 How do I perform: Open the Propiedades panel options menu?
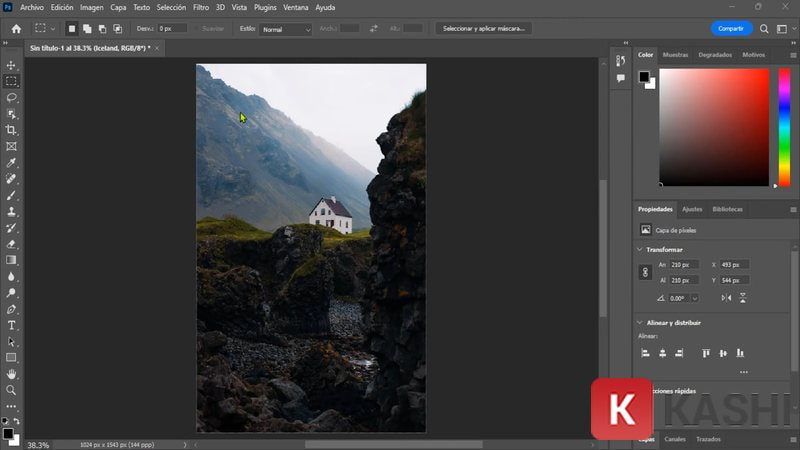[793, 210]
